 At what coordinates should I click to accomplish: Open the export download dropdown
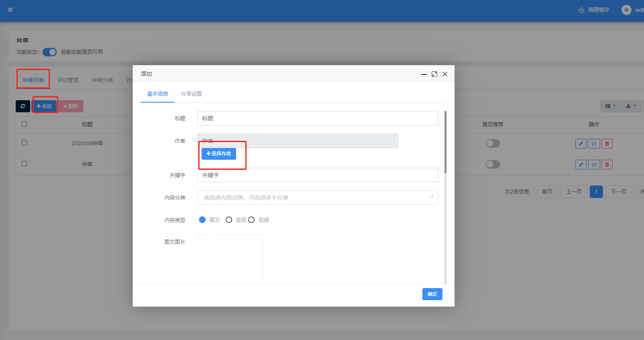(x=630, y=106)
